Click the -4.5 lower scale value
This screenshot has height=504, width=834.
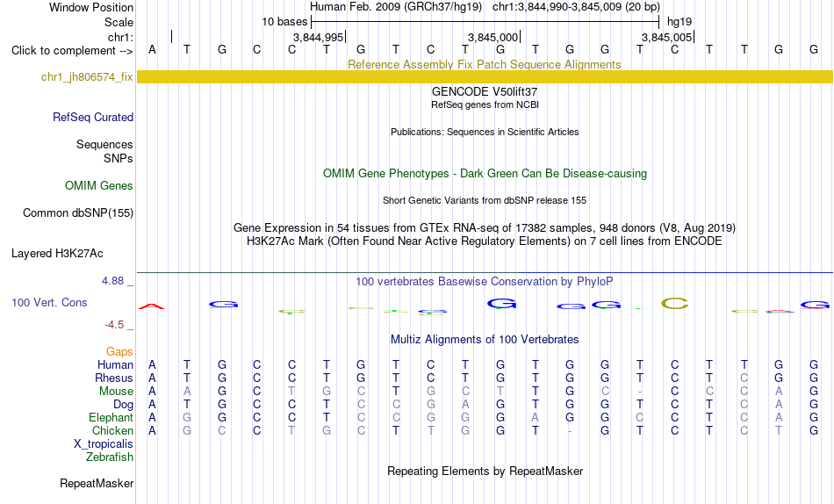[x=114, y=325]
